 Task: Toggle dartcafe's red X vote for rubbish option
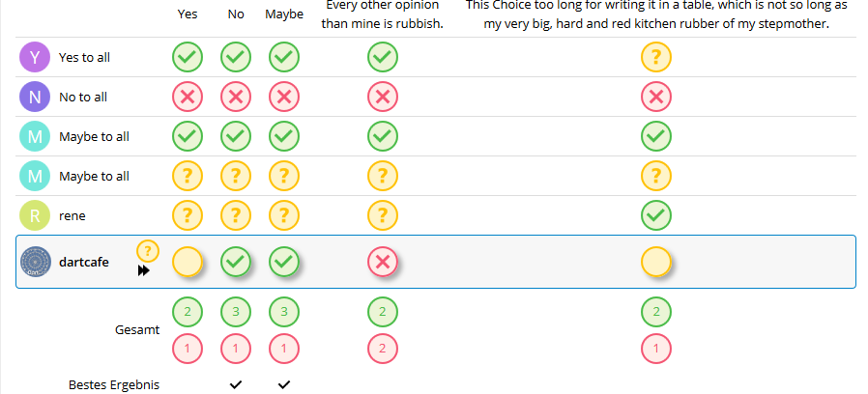click(383, 262)
